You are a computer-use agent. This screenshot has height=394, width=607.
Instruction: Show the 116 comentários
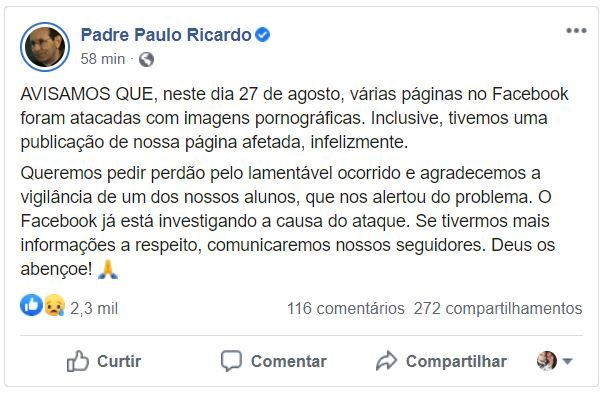pos(346,308)
